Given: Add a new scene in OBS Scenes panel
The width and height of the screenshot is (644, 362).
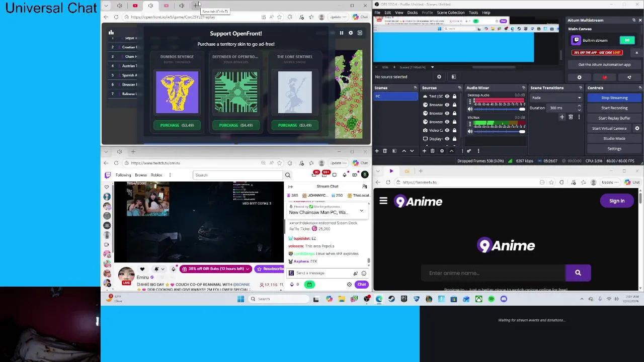Looking at the screenshot, I should click(x=377, y=151).
